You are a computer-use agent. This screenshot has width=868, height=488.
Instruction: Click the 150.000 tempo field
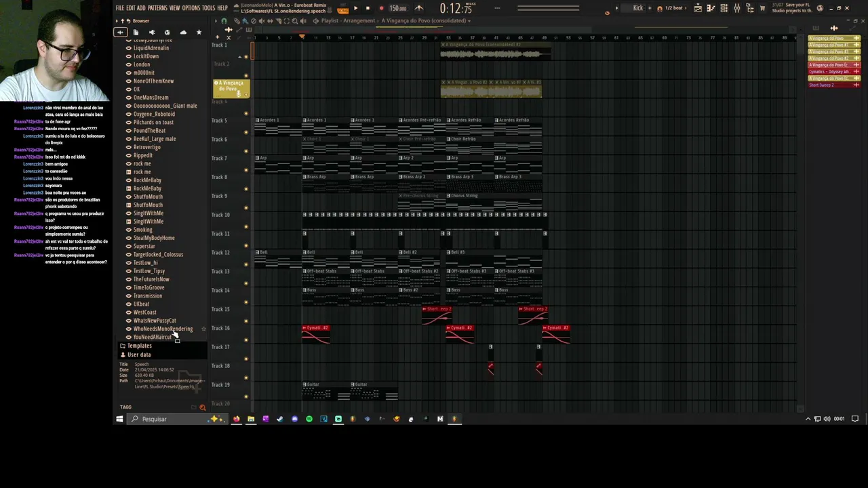398,9
